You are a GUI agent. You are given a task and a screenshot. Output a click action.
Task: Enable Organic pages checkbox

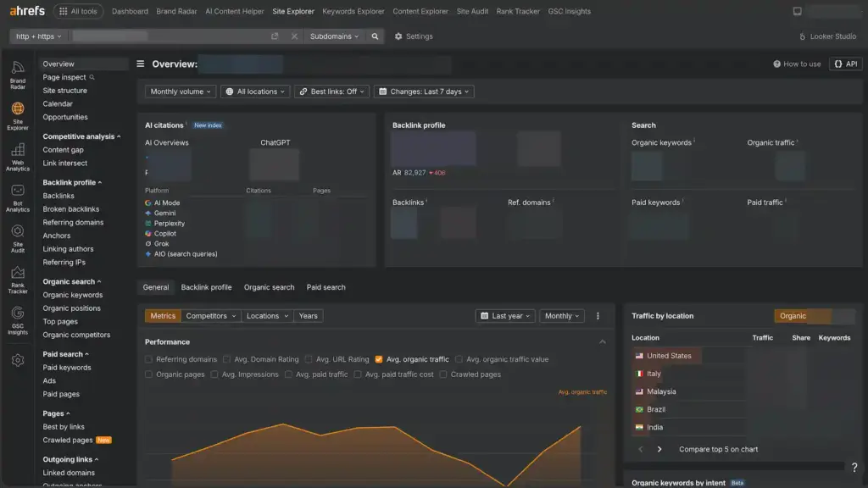coord(148,374)
